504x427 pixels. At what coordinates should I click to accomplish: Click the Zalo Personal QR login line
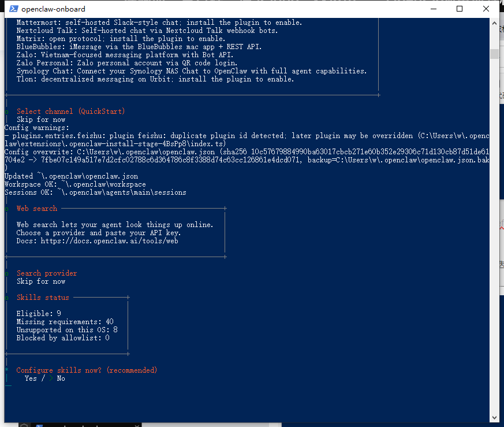[x=127, y=63]
